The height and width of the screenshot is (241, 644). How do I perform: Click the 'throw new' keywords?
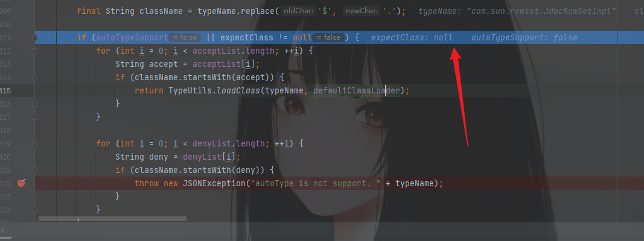pyautogui.click(x=156, y=183)
